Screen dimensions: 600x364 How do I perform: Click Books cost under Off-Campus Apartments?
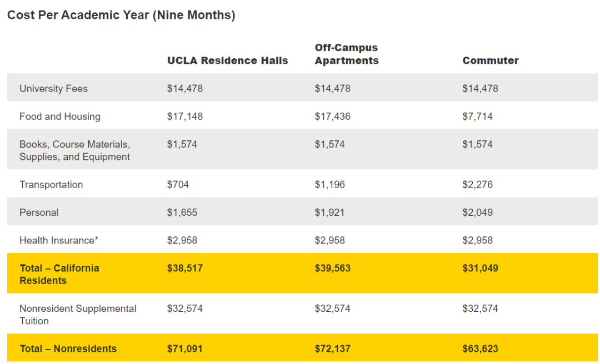click(x=330, y=144)
